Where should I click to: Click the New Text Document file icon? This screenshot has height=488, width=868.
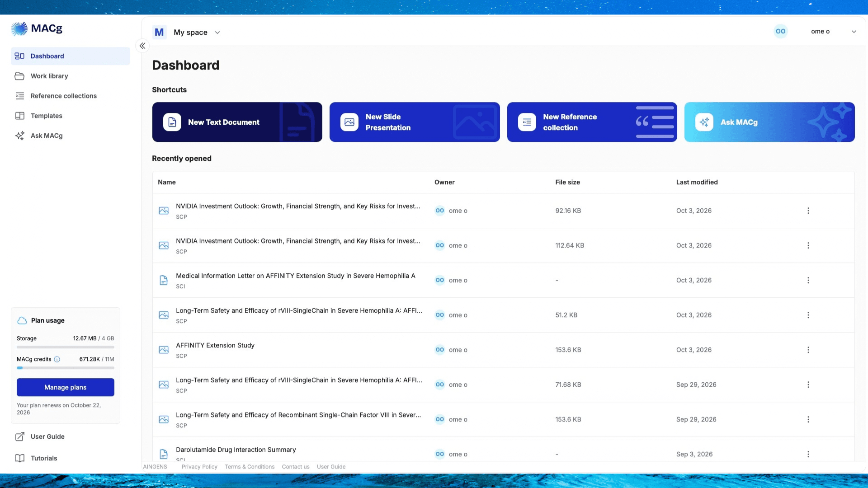coord(172,122)
